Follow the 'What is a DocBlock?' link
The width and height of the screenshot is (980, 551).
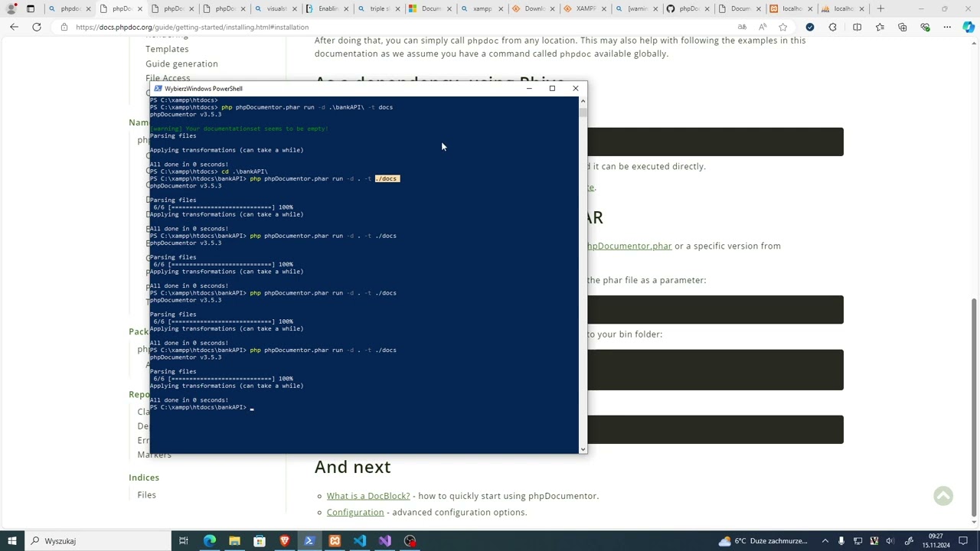[368, 496]
